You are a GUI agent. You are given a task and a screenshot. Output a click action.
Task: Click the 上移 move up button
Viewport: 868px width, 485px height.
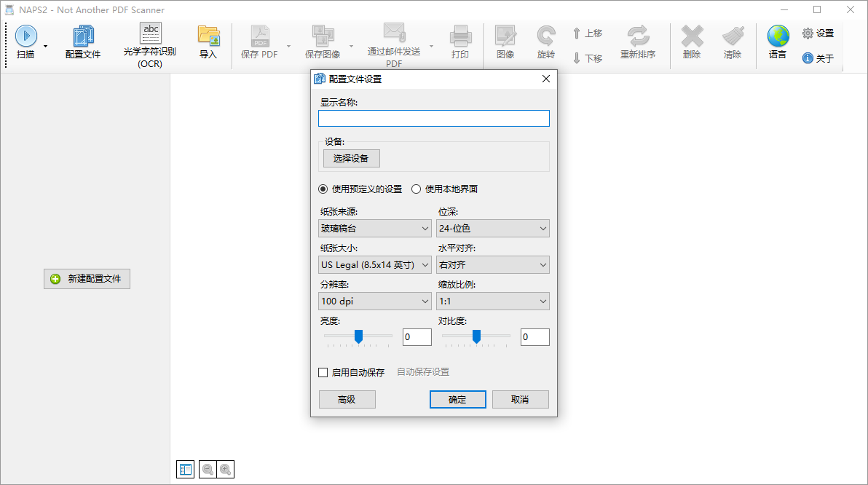click(x=588, y=33)
